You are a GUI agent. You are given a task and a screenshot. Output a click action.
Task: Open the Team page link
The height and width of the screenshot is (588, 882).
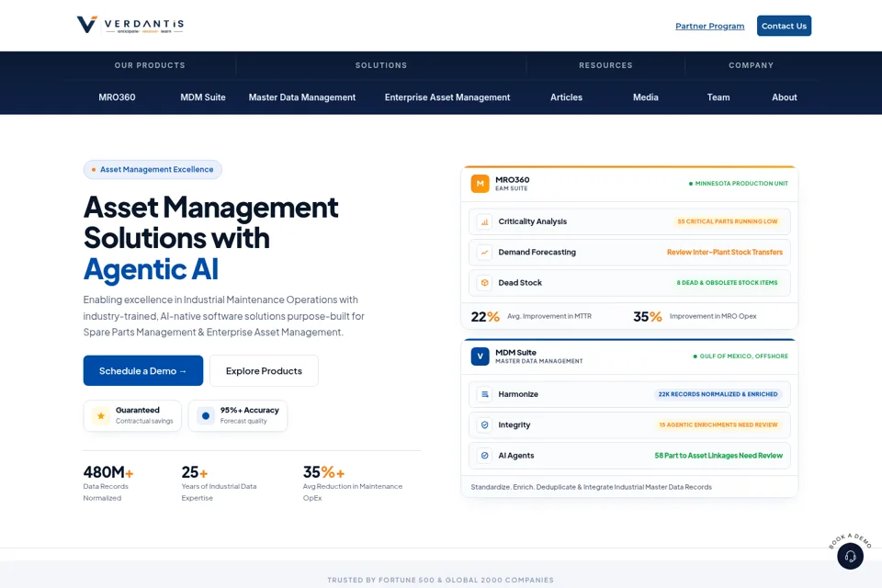click(718, 97)
